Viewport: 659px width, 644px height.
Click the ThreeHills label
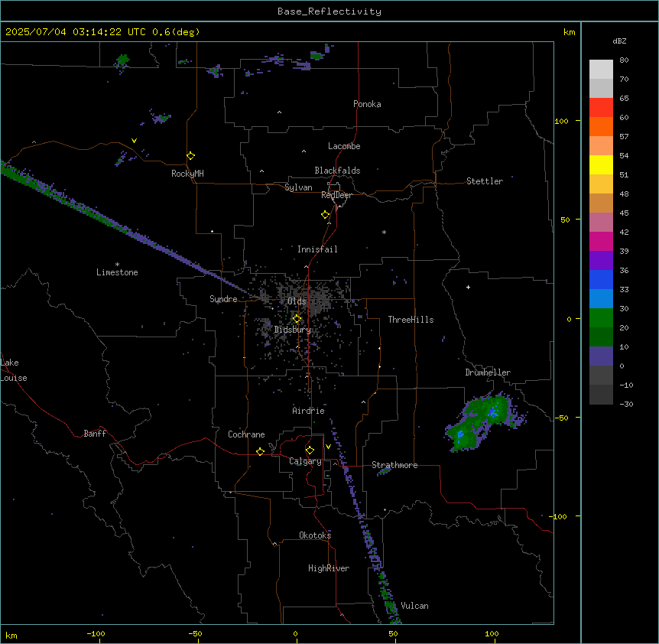(411, 320)
